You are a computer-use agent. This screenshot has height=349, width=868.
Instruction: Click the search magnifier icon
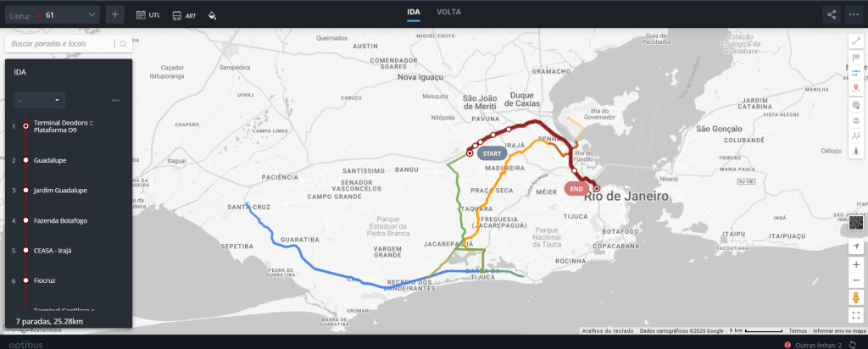tap(123, 43)
